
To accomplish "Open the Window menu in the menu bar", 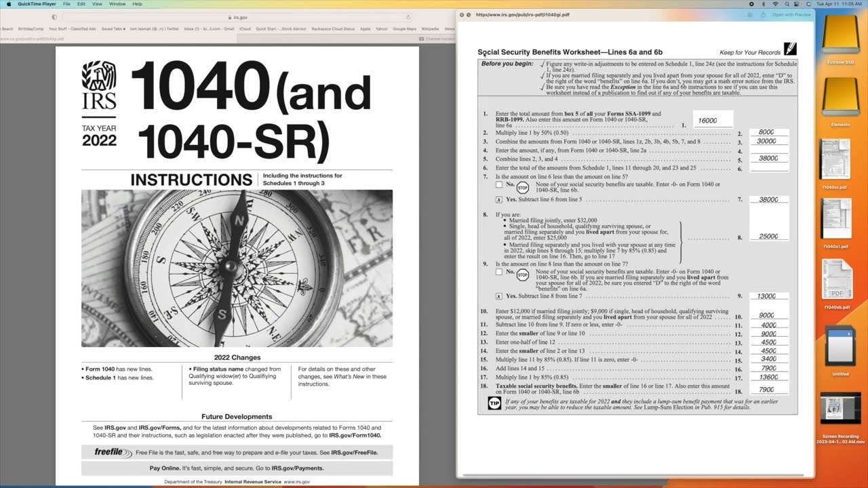I will [117, 3].
